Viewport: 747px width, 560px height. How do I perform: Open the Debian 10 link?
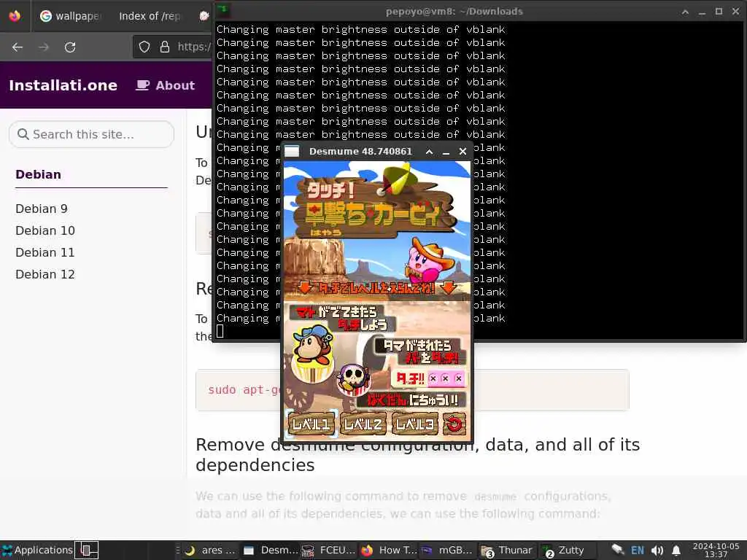pos(45,230)
